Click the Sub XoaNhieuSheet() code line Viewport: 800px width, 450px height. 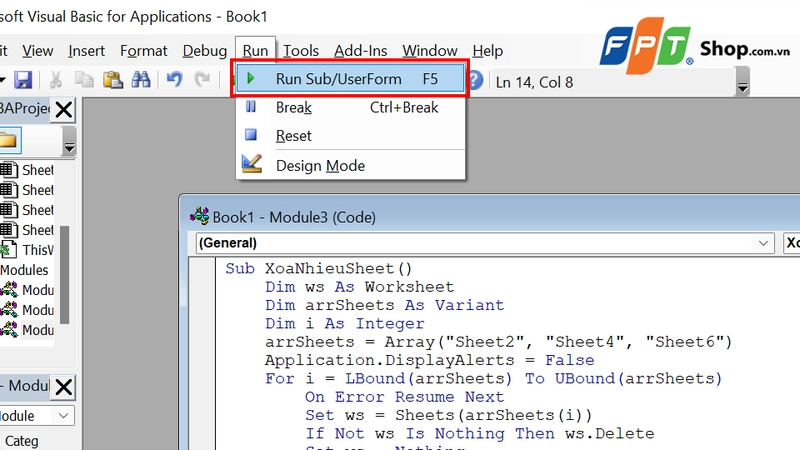(318, 268)
